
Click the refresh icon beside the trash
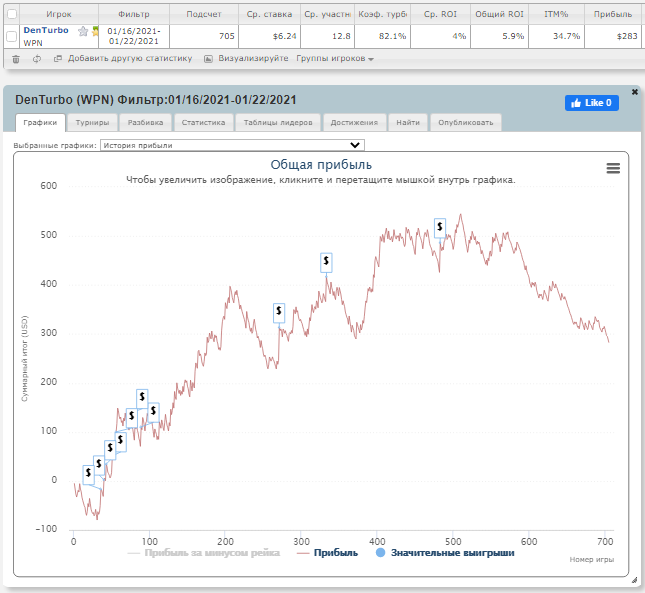coord(36,59)
